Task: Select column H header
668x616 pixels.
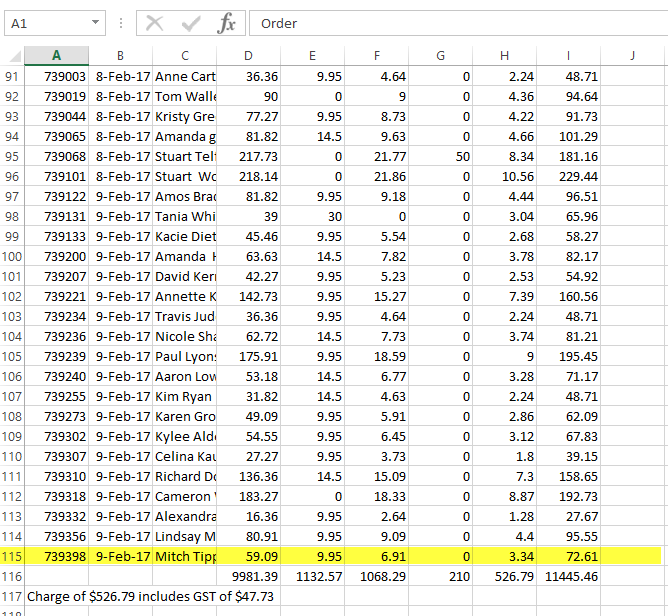Action: click(504, 55)
